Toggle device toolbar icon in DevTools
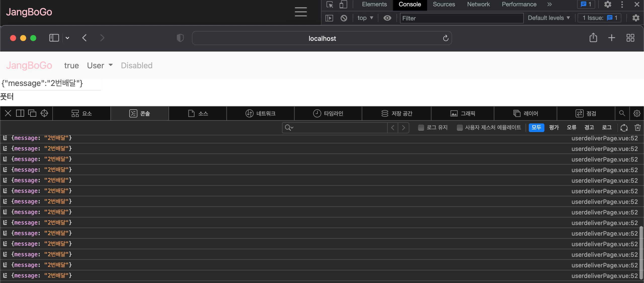The image size is (644, 283). click(343, 5)
